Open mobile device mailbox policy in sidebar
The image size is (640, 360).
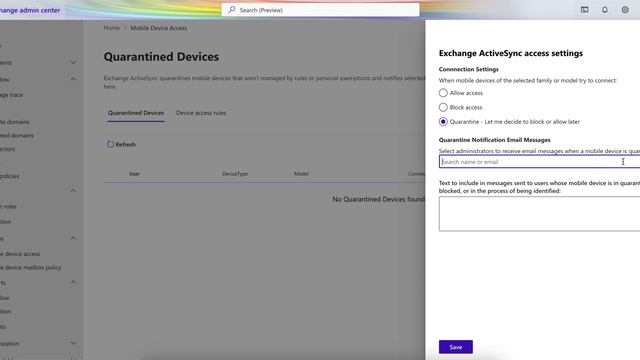pos(31,267)
